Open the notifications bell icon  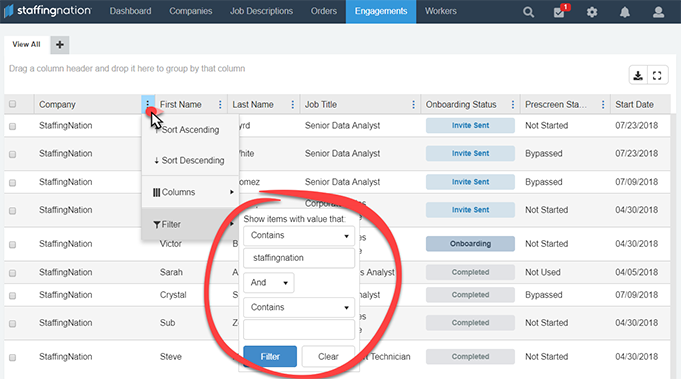tap(625, 12)
